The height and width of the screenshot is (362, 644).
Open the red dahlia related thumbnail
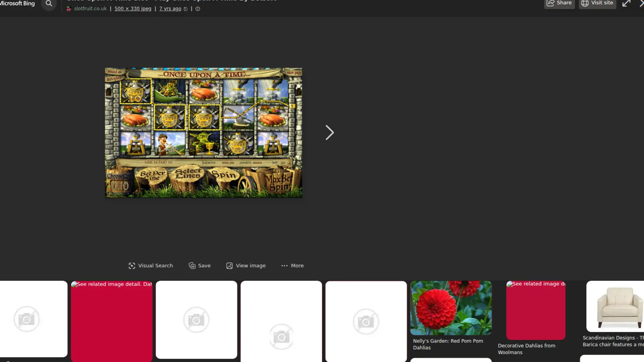[451, 308]
